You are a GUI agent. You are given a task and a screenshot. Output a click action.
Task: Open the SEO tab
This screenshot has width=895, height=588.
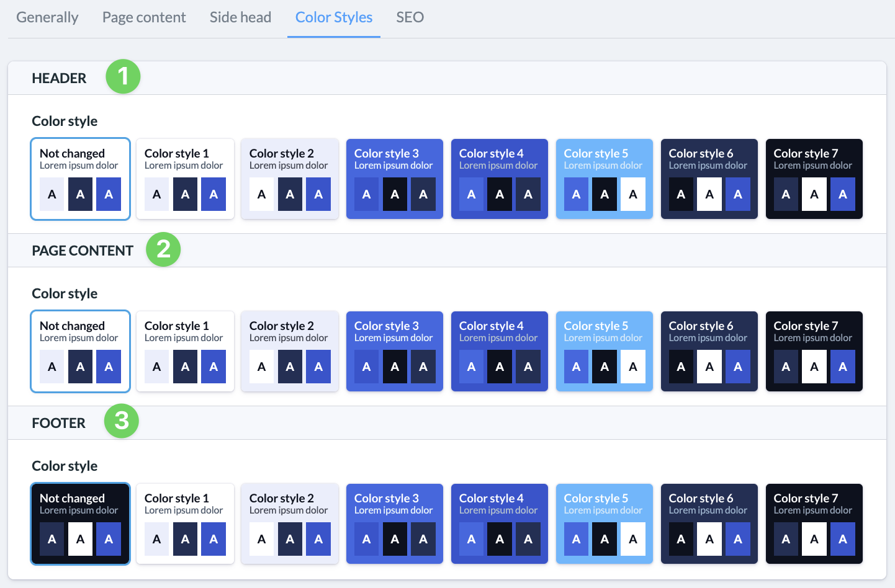(x=410, y=17)
